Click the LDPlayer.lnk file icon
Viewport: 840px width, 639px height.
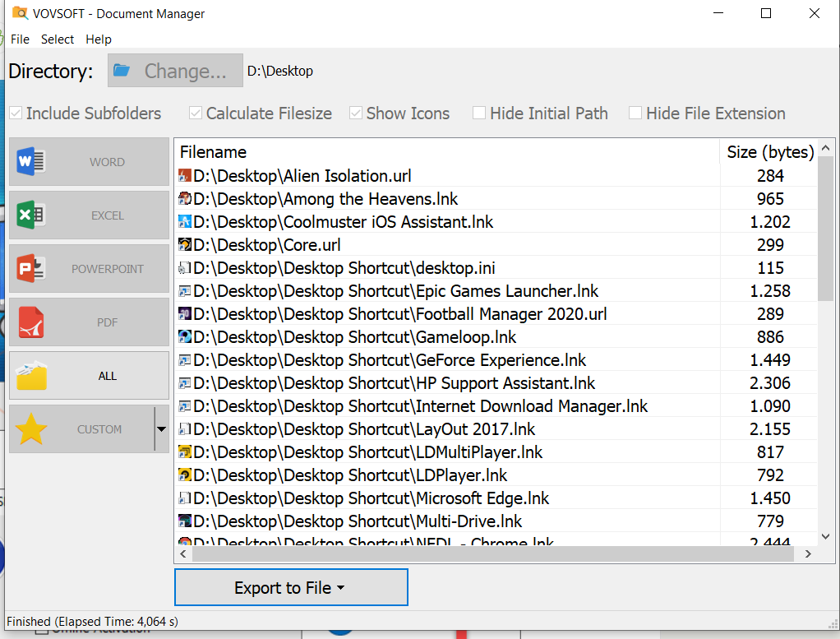[185, 475]
